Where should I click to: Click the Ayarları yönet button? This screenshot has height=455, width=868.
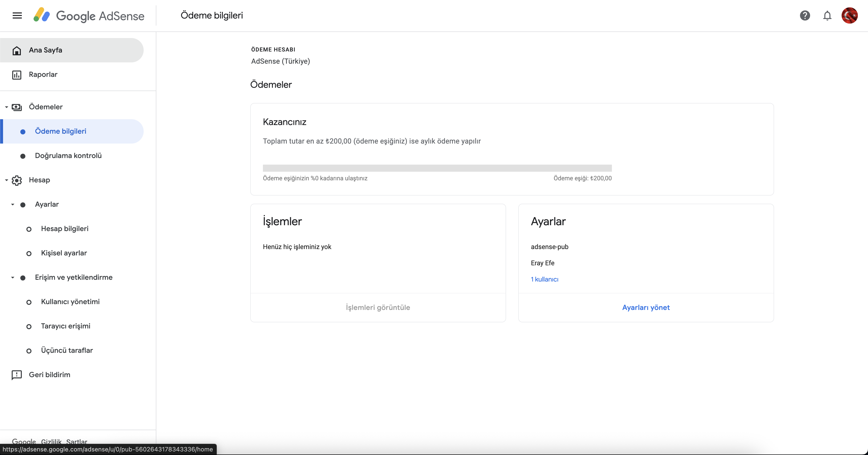pyautogui.click(x=646, y=307)
